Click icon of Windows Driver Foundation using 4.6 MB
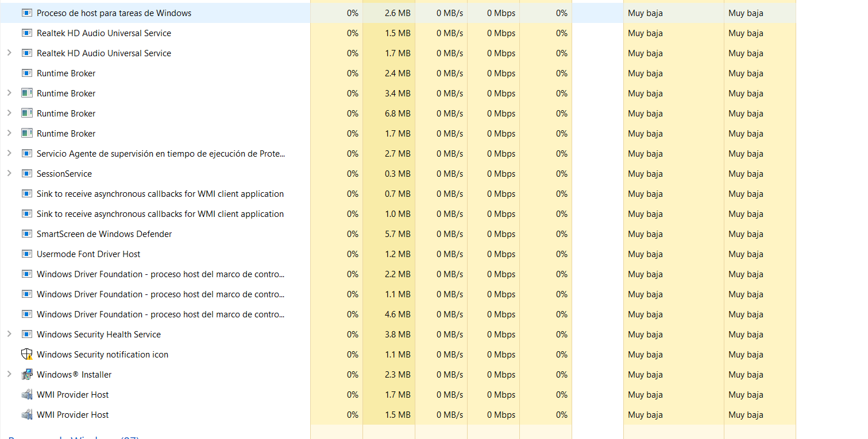The image size is (868, 439). click(x=26, y=314)
